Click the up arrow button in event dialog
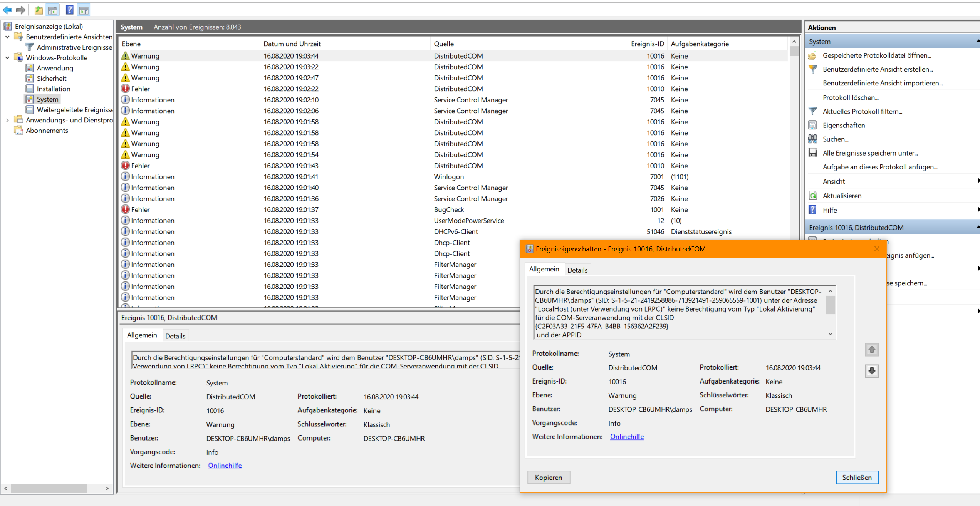Image resolution: width=980 pixels, height=506 pixels. coord(872,350)
